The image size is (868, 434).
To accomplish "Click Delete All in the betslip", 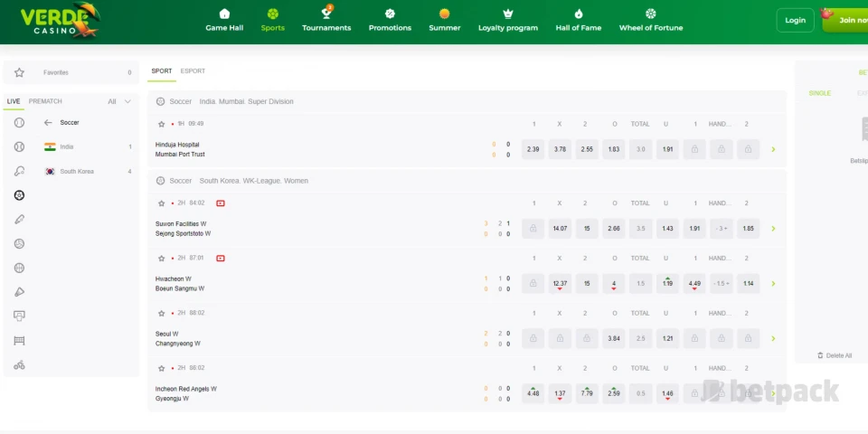I will click(x=834, y=355).
